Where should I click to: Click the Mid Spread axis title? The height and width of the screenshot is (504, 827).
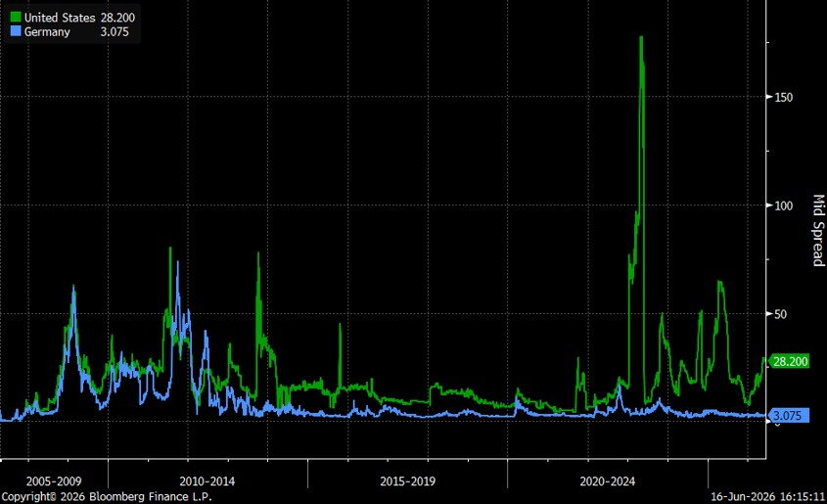pyautogui.click(x=818, y=230)
